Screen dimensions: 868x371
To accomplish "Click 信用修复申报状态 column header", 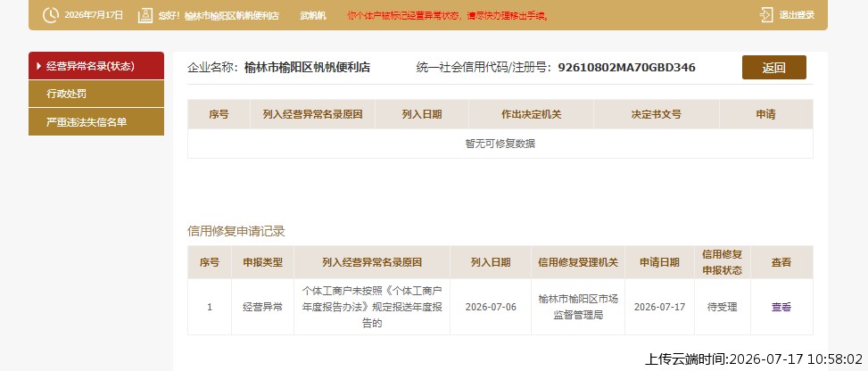I will (722, 262).
